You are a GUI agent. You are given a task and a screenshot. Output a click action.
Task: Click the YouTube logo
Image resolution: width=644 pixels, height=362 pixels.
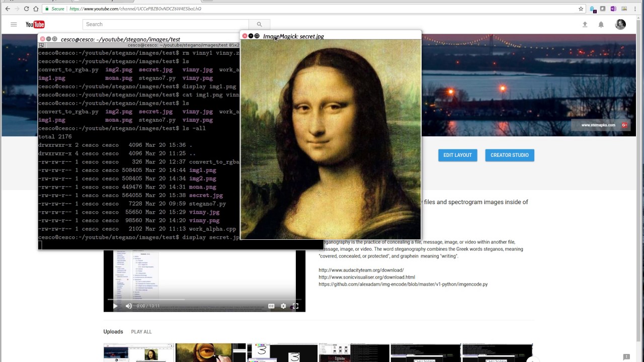[35, 25]
